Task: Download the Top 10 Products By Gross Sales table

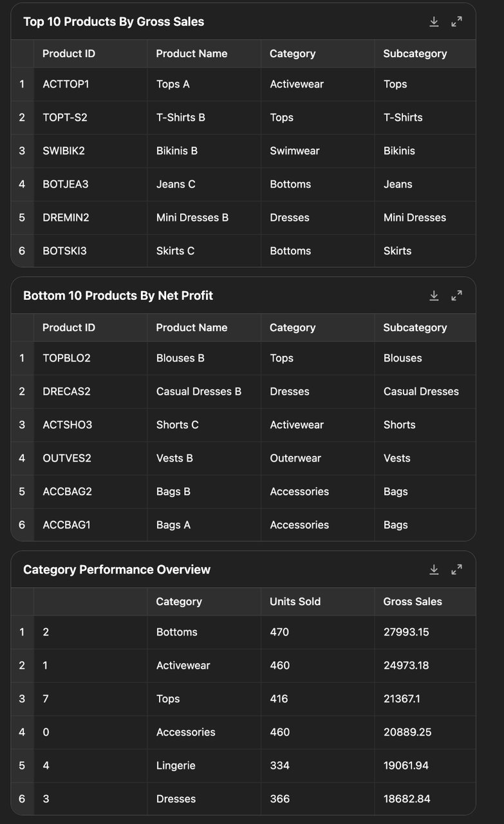Action: (434, 22)
